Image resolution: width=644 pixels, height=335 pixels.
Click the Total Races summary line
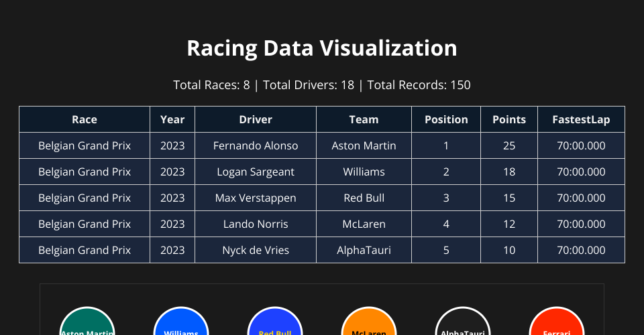322,85
